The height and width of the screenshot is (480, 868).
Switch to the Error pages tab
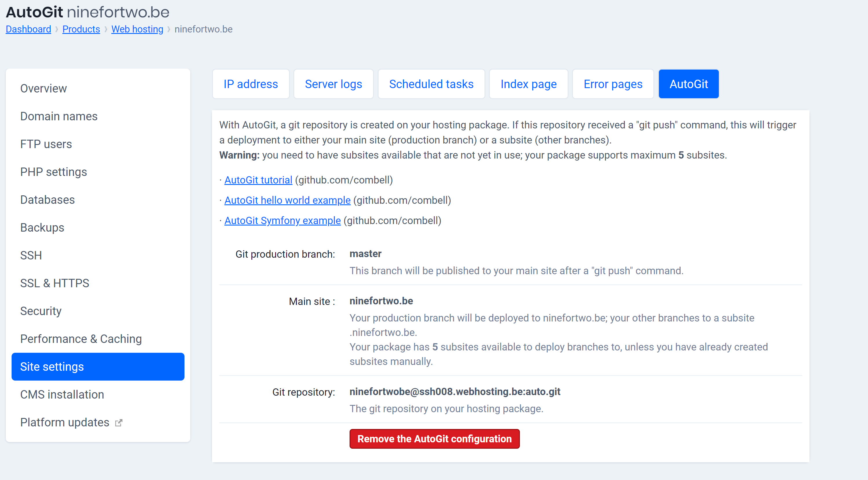[613, 84]
